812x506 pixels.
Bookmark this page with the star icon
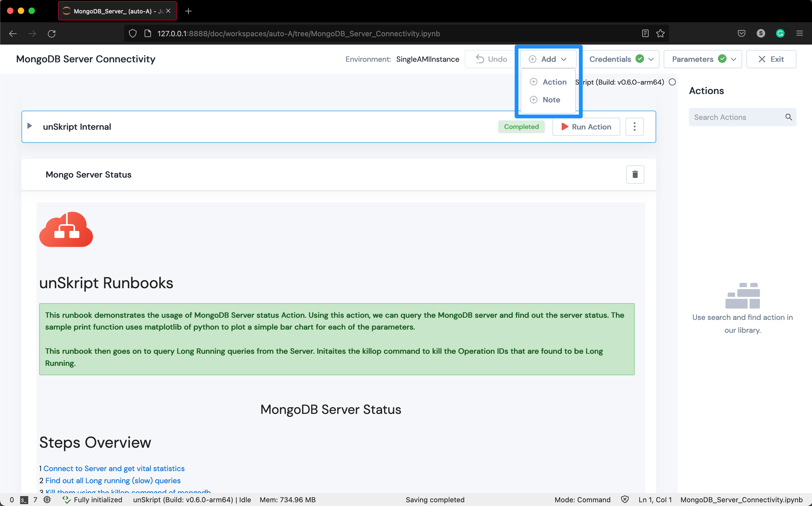[660, 34]
